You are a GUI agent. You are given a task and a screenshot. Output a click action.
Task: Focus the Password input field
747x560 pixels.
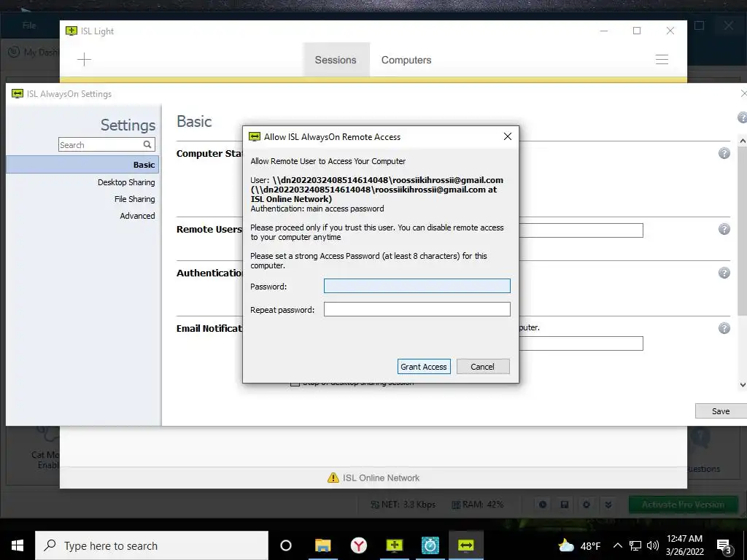click(417, 286)
